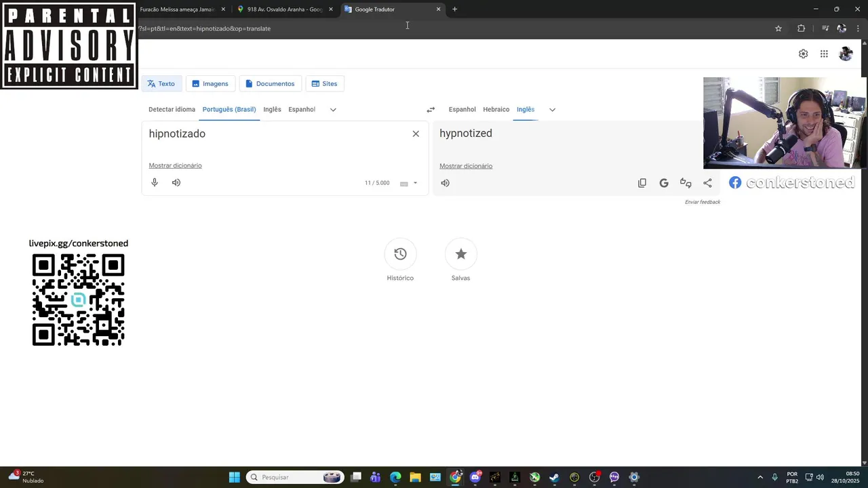Close the Google Tradutor tab
Viewport: 868px width, 488px height.
438,9
